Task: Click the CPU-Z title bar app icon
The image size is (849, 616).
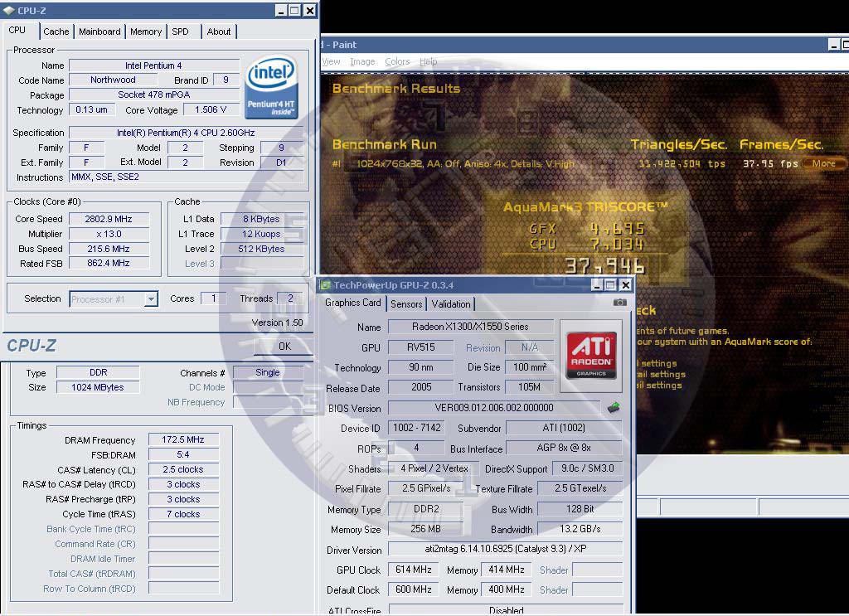Action: click(x=8, y=10)
